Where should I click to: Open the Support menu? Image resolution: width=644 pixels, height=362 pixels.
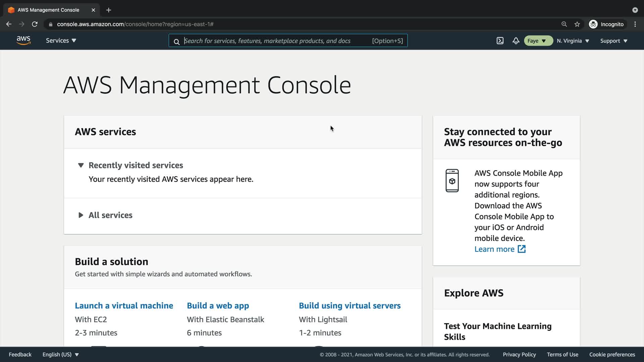[613, 41]
